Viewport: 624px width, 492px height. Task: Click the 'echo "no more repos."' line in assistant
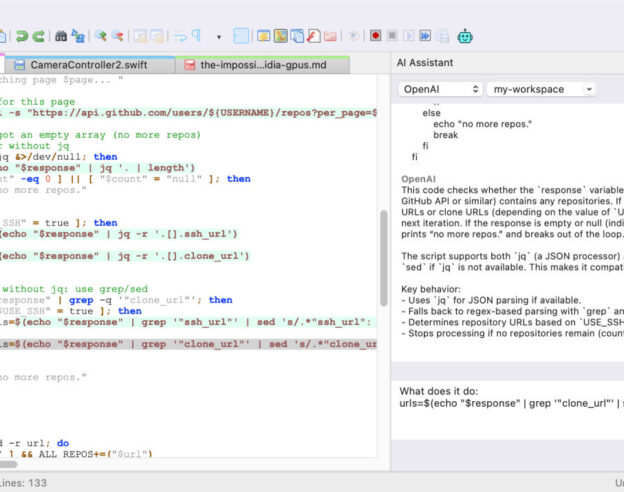[x=482, y=124]
